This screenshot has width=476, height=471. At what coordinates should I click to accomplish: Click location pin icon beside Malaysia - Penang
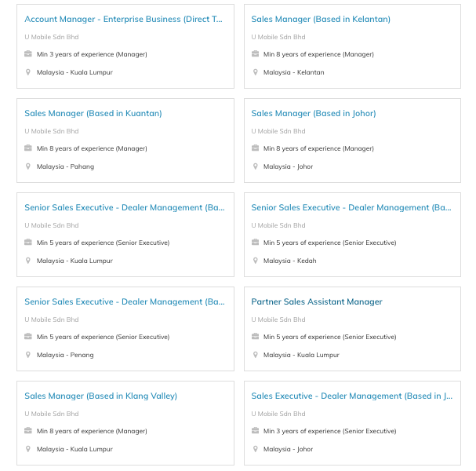(x=28, y=355)
